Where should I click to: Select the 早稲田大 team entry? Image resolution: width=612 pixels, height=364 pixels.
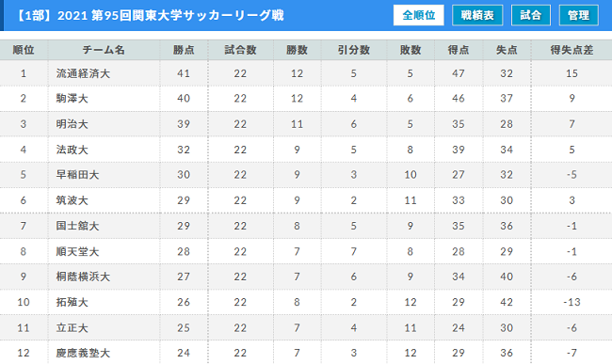pos(77,175)
